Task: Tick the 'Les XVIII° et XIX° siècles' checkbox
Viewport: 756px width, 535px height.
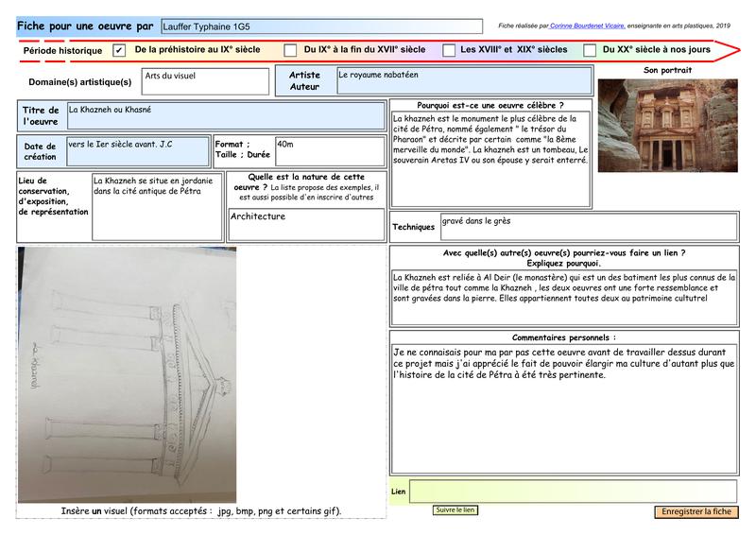Action: coord(449,50)
